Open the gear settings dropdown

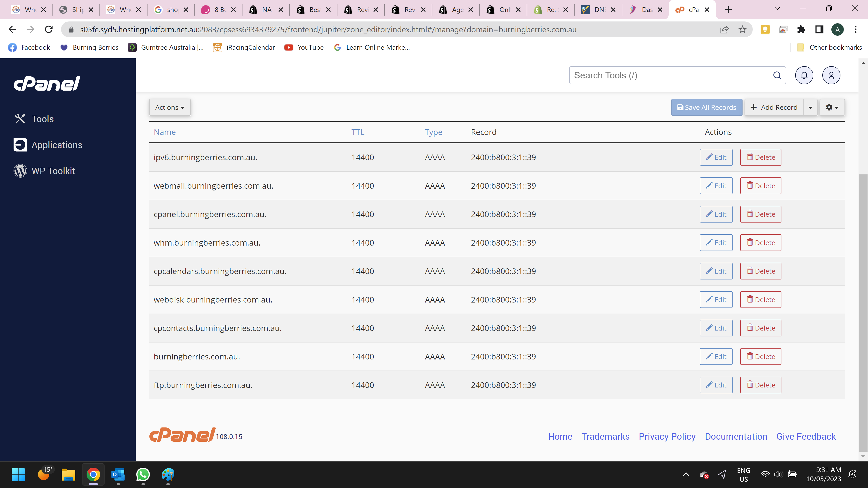pos(832,108)
